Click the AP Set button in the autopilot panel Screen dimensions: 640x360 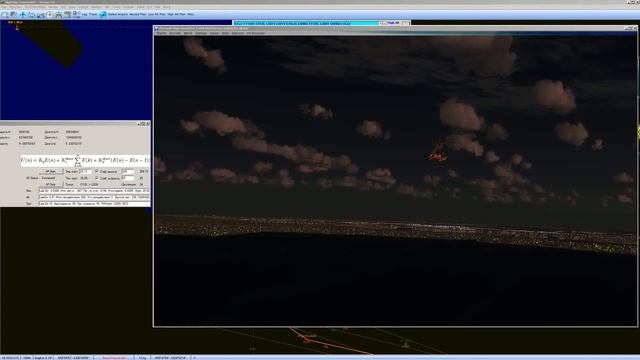pos(51,171)
